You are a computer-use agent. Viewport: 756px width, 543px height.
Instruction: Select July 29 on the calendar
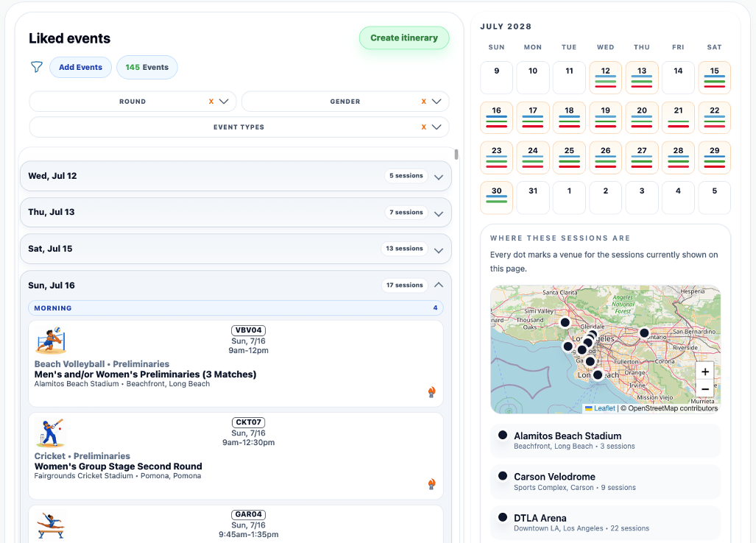click(x=715, y=157)
